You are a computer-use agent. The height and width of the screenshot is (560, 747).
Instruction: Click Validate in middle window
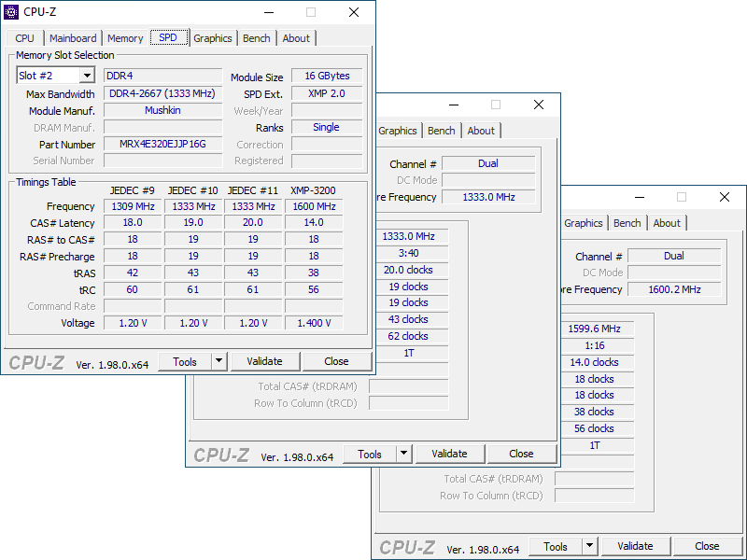pos(450,454)
